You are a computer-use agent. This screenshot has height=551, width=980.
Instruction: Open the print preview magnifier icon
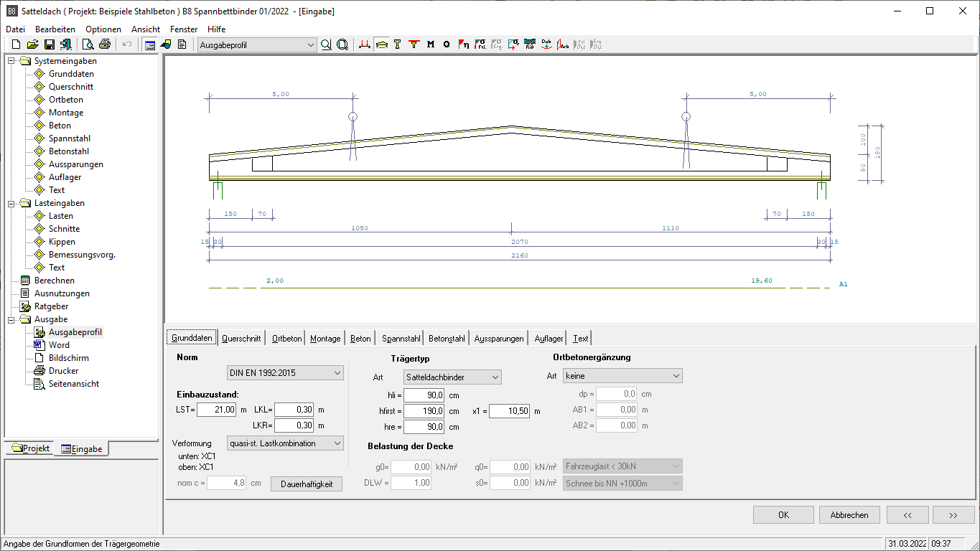pyautogui.click(x=88, y=44)
